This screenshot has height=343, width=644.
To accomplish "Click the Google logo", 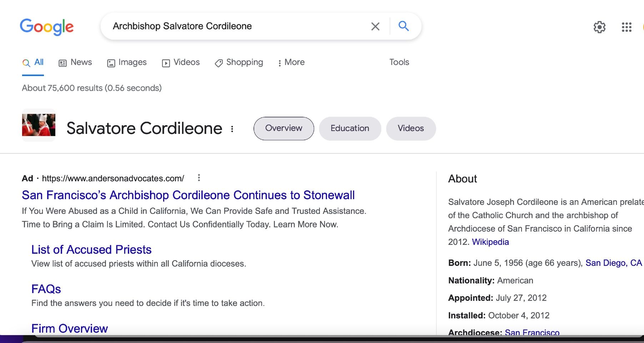I will [47, 27].
